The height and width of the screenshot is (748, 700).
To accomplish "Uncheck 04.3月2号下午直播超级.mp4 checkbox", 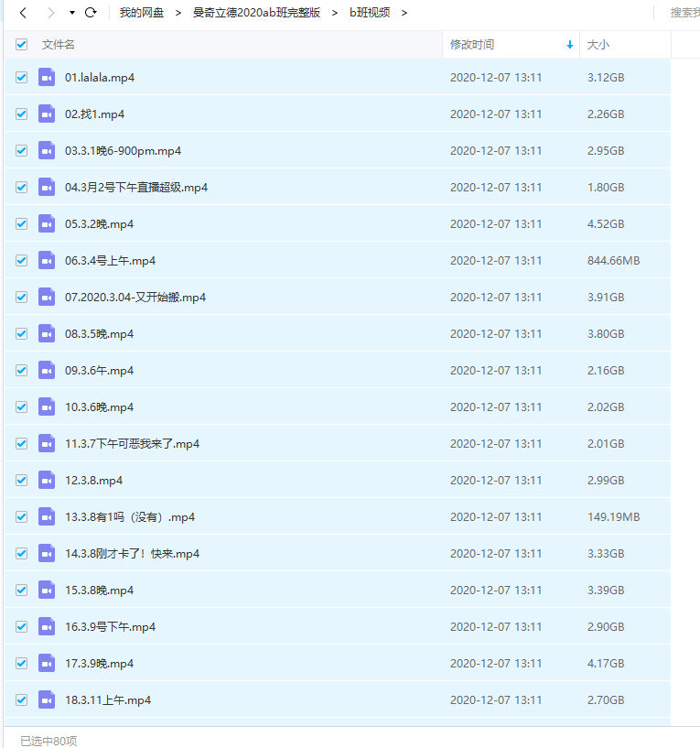I will (21, 188).
